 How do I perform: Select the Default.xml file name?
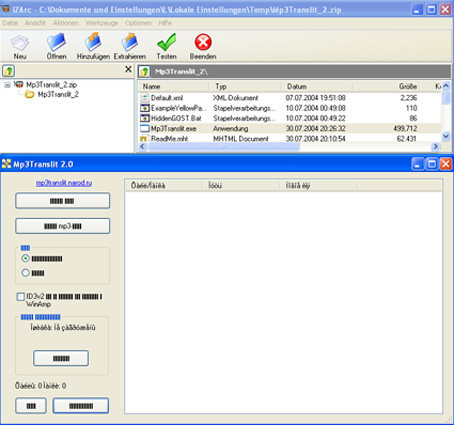click(x=167, y=98)
